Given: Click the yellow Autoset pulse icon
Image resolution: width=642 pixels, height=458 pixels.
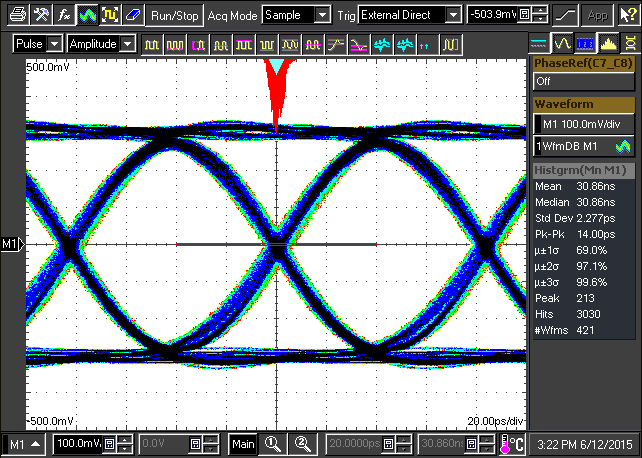Looking at the screenshot, I should (x=111, y=15).
